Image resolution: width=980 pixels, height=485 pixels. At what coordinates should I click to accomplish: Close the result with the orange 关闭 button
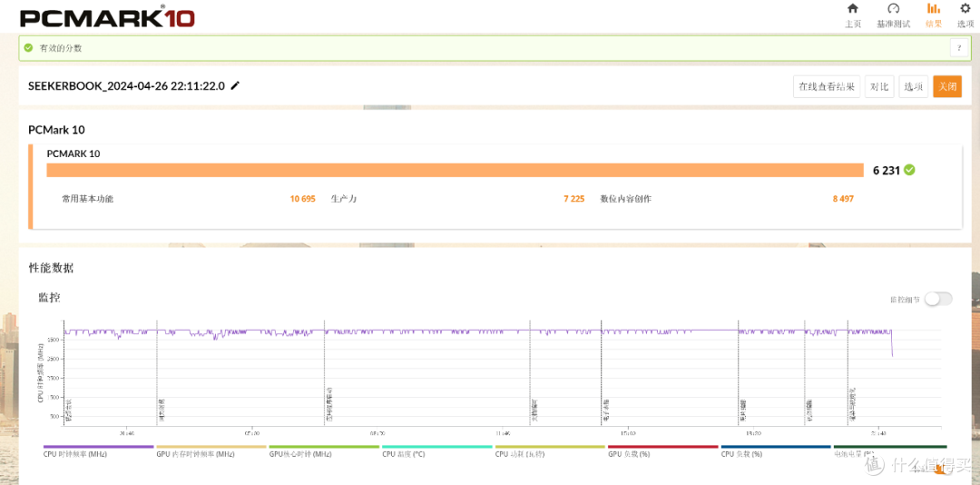[x=946, y=86]
